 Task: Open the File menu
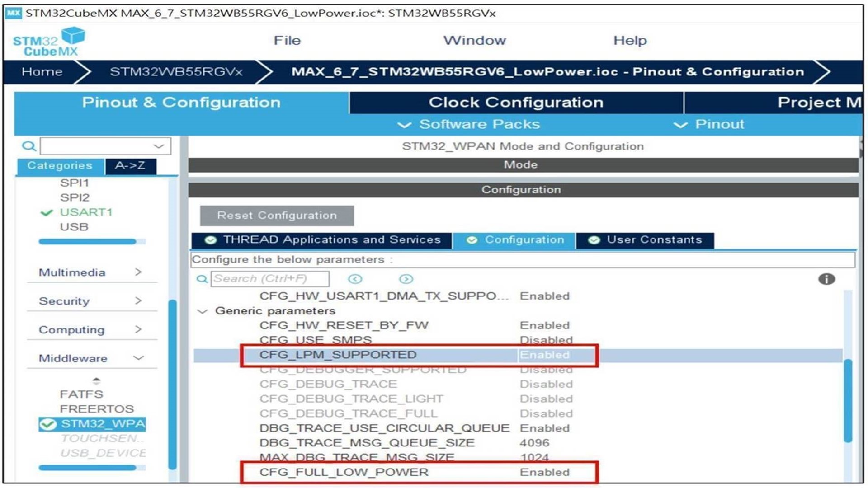tap(287, 41)
